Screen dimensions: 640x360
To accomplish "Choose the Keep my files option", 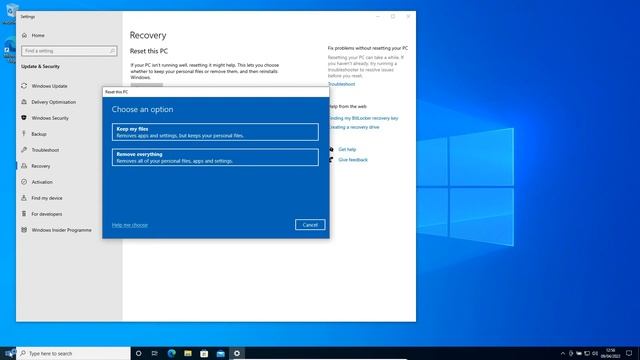I will pos(215,132).
